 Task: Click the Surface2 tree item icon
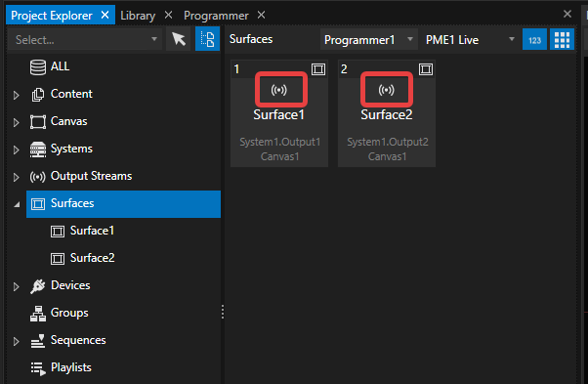tap(58, 259)
